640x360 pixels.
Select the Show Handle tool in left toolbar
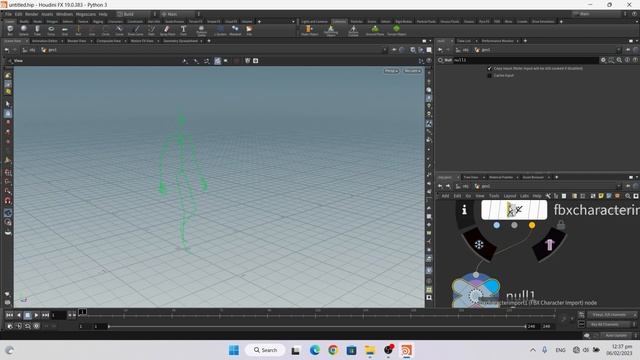[8, 160]
